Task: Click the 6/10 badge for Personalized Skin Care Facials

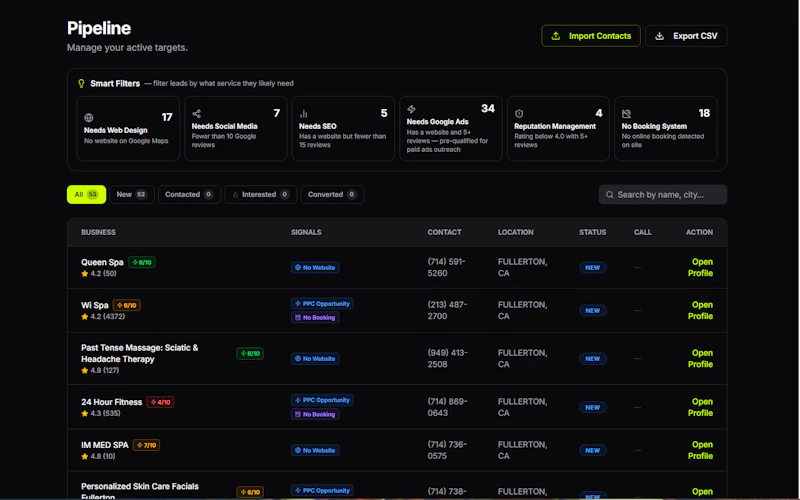Action: click(250, 492)
